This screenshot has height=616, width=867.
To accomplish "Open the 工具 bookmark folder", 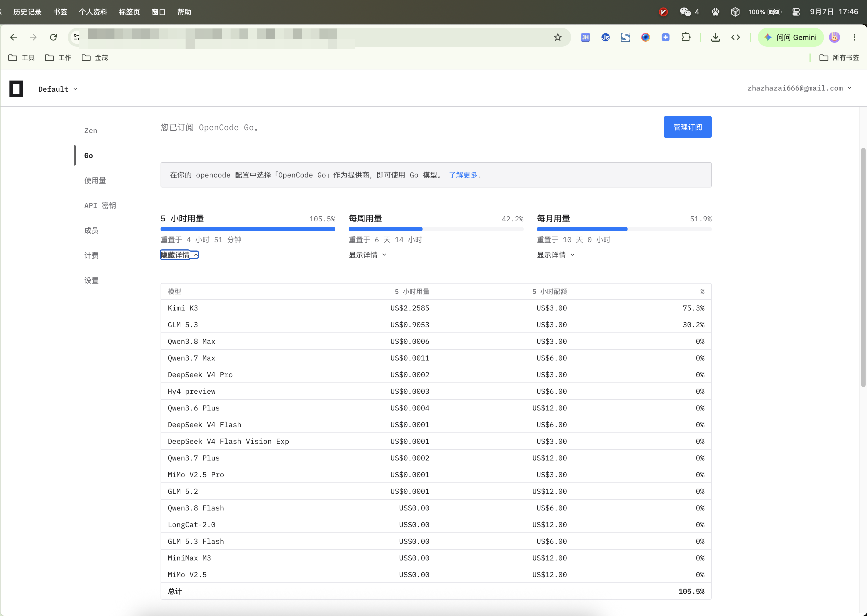I will [22, 58].
